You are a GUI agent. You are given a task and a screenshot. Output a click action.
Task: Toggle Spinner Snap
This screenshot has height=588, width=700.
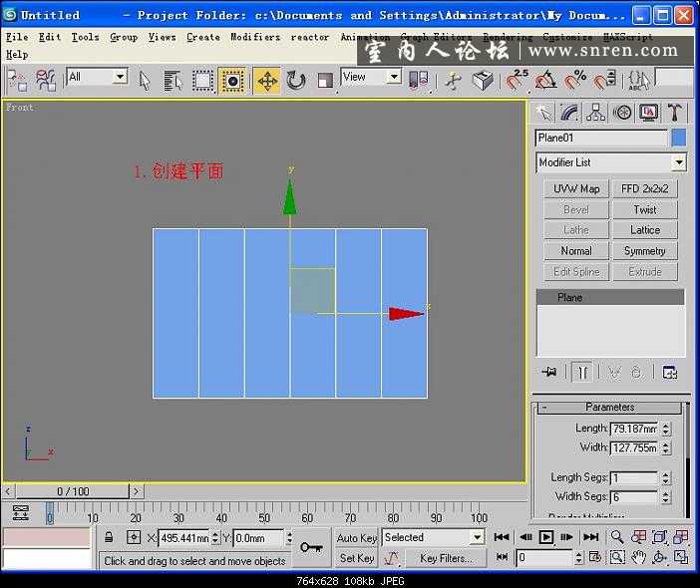[604, 81]
